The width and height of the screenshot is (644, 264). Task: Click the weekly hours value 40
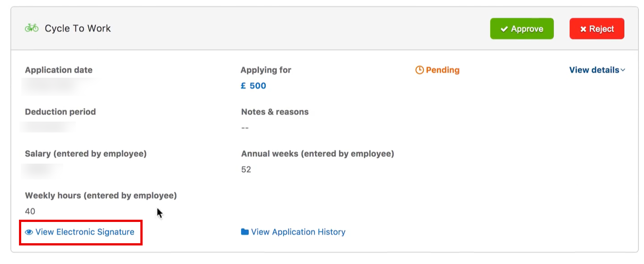(30, 211)
